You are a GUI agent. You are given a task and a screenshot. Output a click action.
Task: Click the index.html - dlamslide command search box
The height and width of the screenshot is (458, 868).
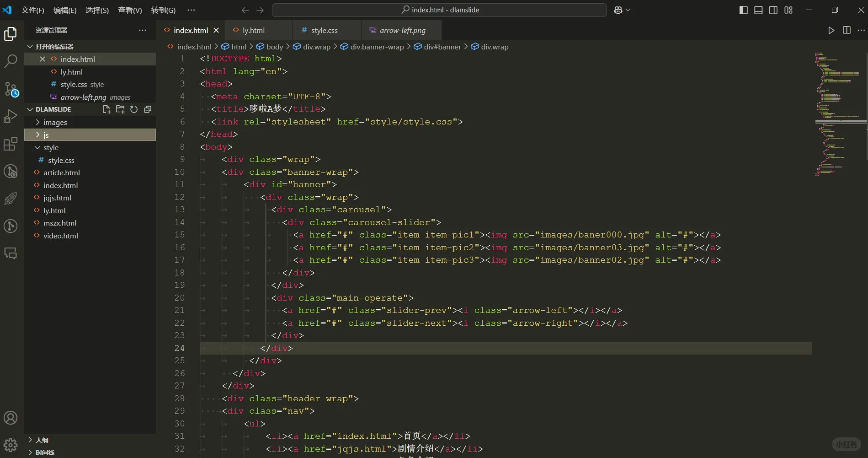[x=439, y=10]
